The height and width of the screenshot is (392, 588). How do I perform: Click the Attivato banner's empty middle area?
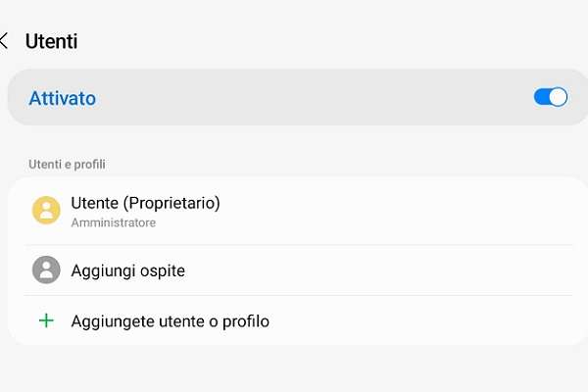pos(314,98)
